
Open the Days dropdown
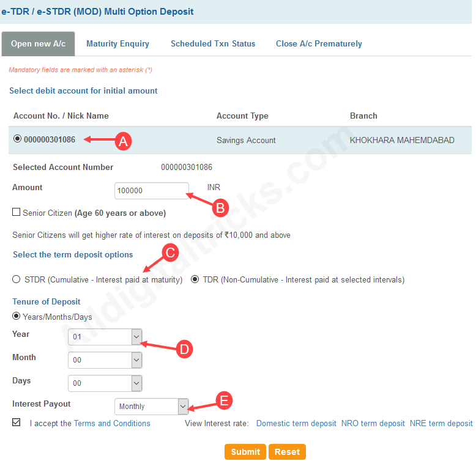point(105,383)
